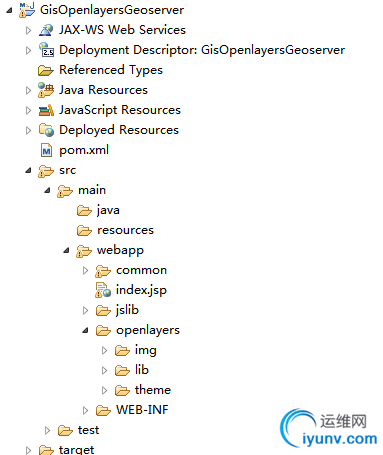Select the 'index.jsp' file name
The height and width of the screenshot is (455, 383).
pos(141,290)
